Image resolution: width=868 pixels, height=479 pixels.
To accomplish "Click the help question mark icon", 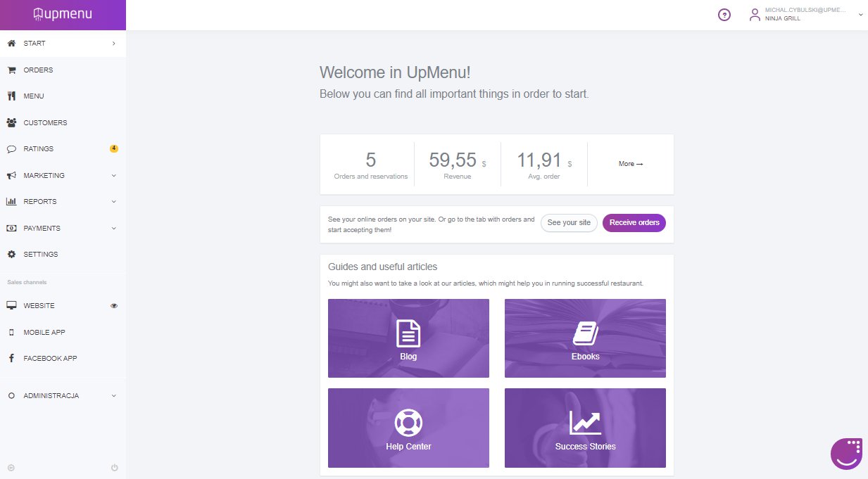I will [724, 15].
